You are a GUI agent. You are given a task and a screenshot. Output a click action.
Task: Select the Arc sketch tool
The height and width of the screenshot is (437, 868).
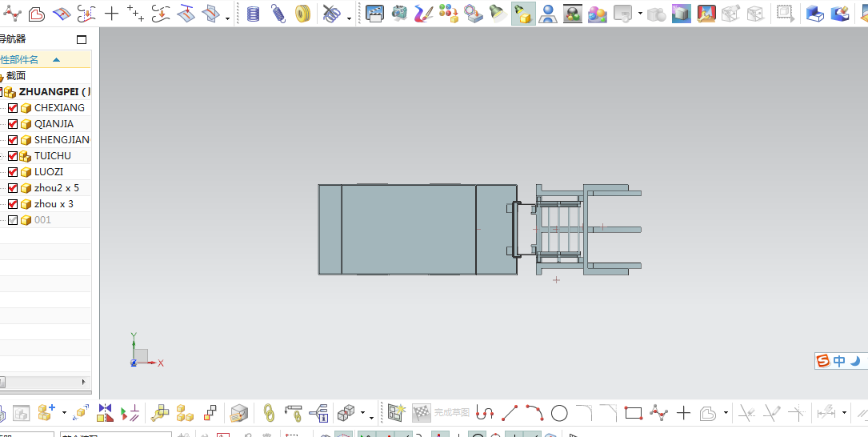(534, 413)
